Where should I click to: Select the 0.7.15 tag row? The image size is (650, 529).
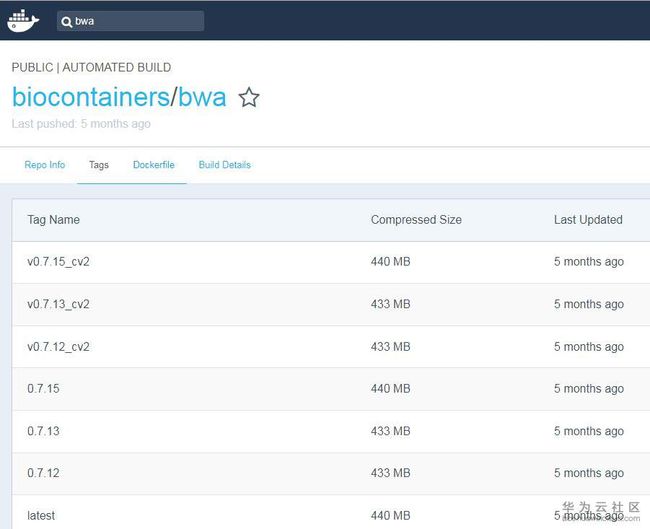tap(331, 389)
